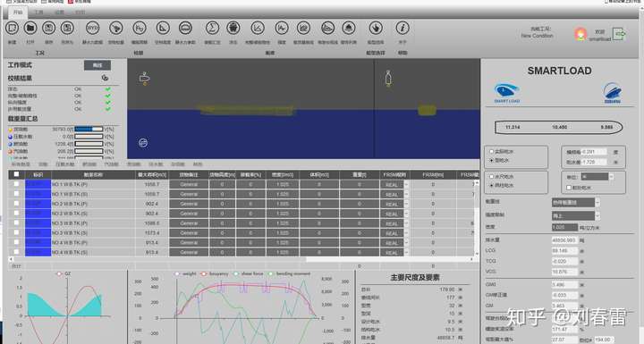Open the About info icon
Viewport: 644px width, 344px height.
[402, 29]
